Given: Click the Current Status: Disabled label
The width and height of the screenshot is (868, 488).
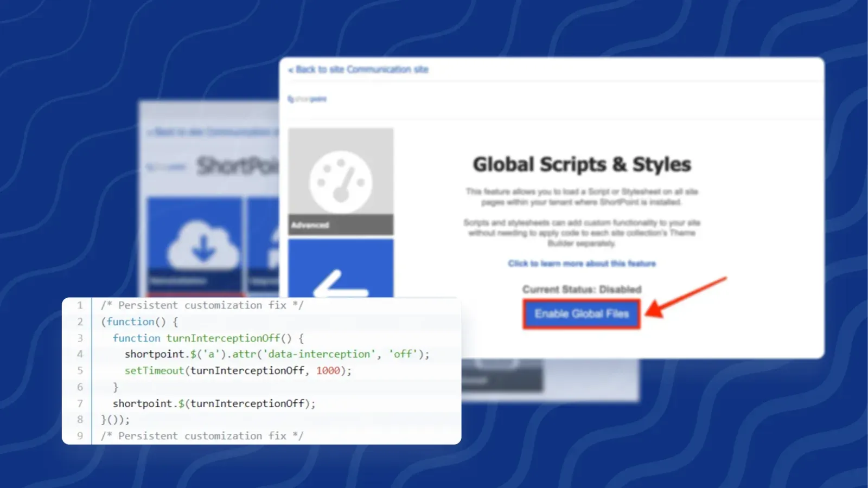Looking at the screenshot, I should click(x=582, y=289).
